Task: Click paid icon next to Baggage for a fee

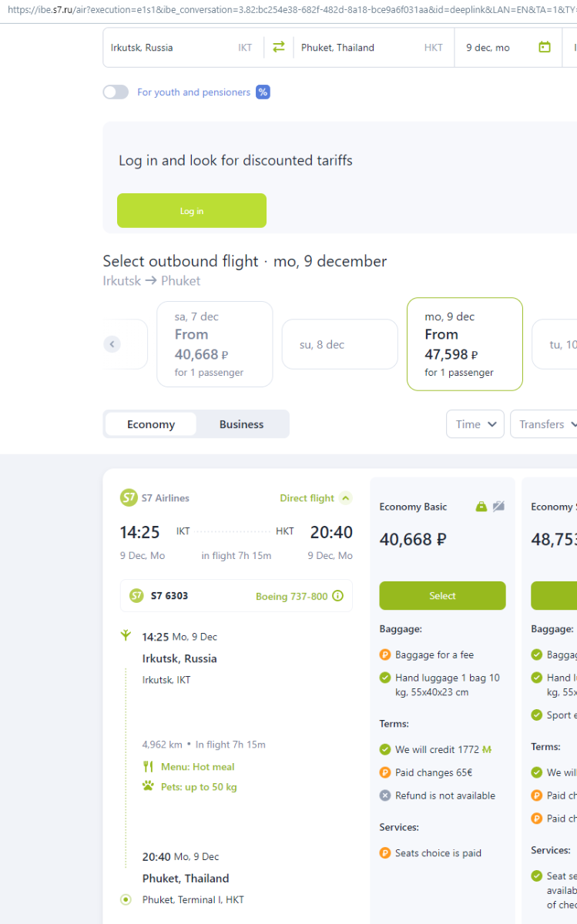Action: click(385, 655)
